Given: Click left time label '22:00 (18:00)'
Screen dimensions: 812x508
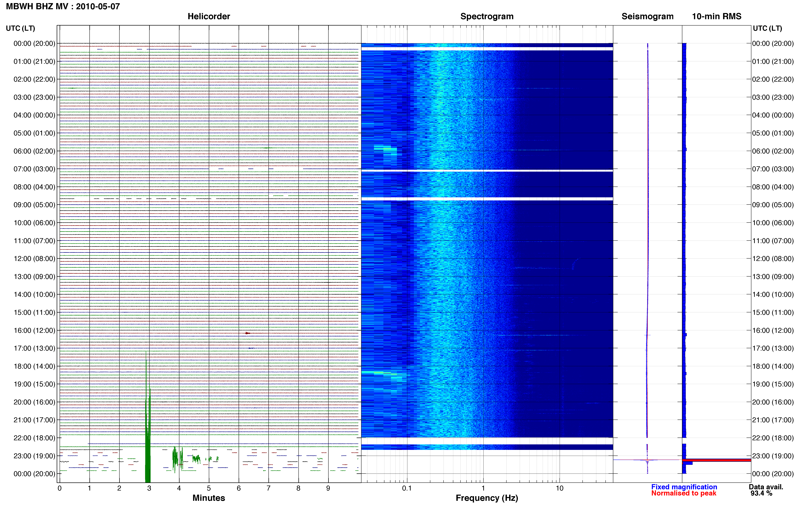Looking at the screenshot, I should pyautogui.click(x=34, y=438).
